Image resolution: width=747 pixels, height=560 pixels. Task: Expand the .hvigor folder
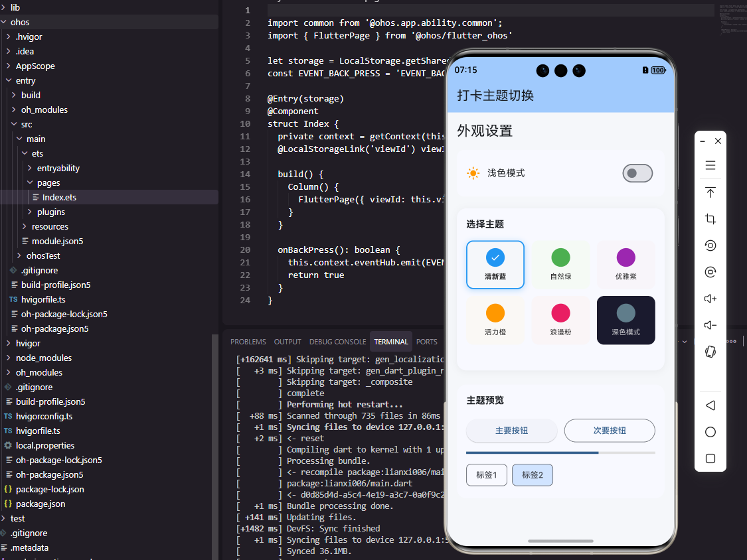click(x=29, y=36)
